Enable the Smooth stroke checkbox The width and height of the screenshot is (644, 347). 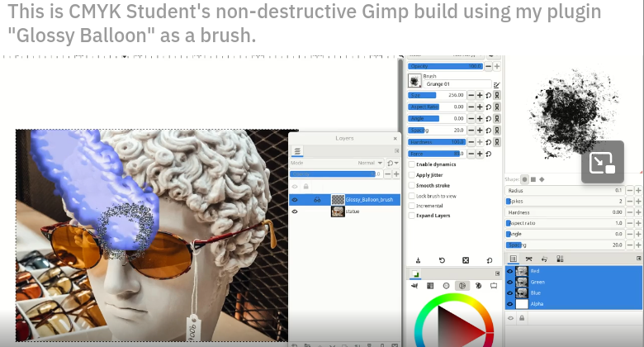(x=411, y=185)
